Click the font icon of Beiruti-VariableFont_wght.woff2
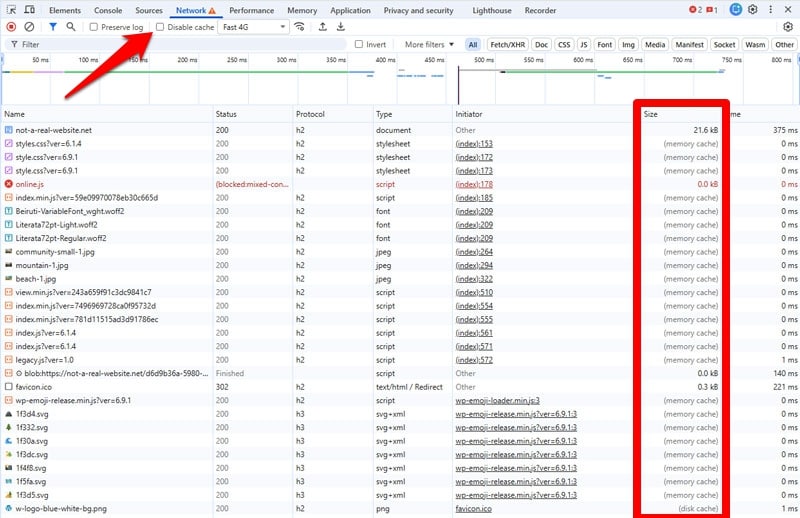 point(9,211)
